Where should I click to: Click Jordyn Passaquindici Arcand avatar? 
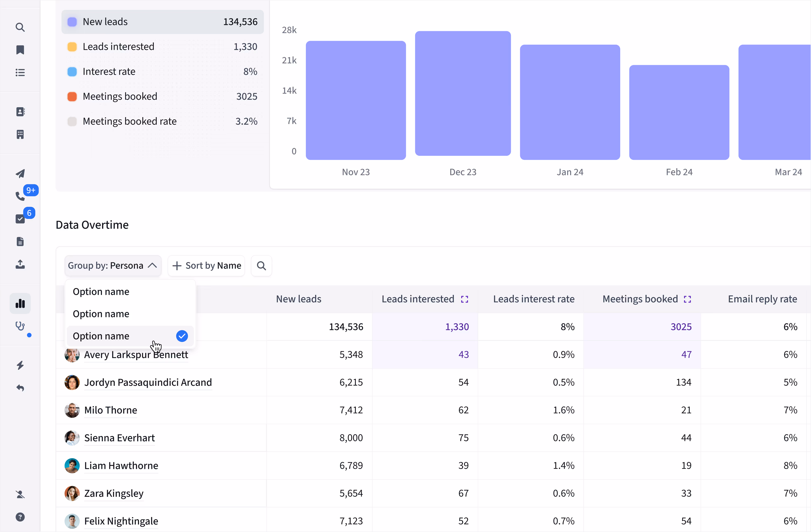click(72, 383)
